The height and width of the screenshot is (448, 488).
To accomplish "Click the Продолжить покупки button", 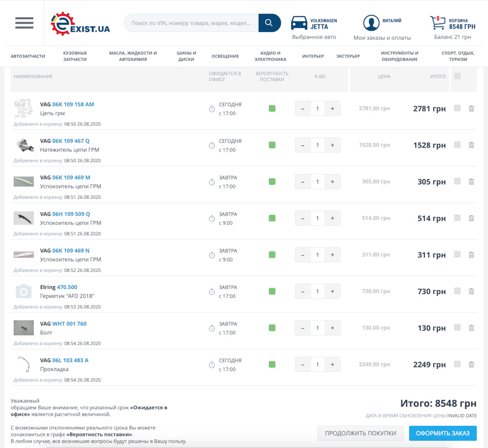I will click(x=361, y=433).
